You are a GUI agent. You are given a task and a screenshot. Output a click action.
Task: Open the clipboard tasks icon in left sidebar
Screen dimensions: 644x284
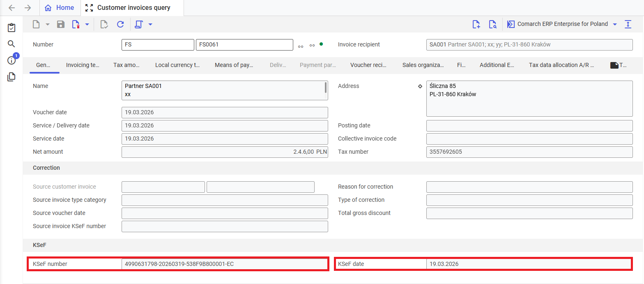tap(11, 28)
